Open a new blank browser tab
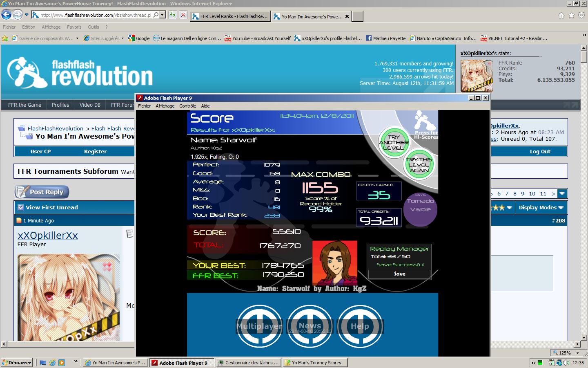 coord(357,16)
